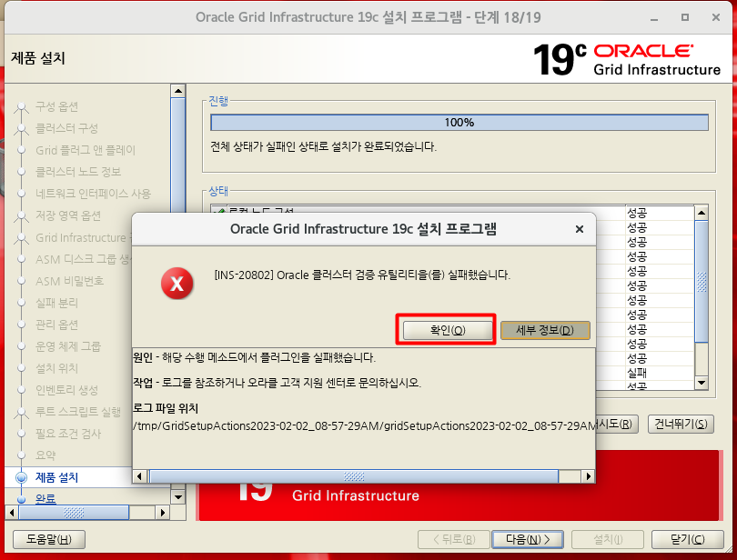Click the red error X icon
737x560 pixels.
coord(177,284)
